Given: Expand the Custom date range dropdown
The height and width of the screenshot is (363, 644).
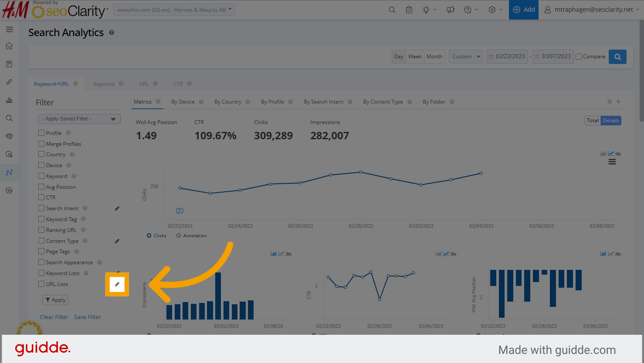Looking at the screenshot, I should pyautogui.click(x=466, y=57).
